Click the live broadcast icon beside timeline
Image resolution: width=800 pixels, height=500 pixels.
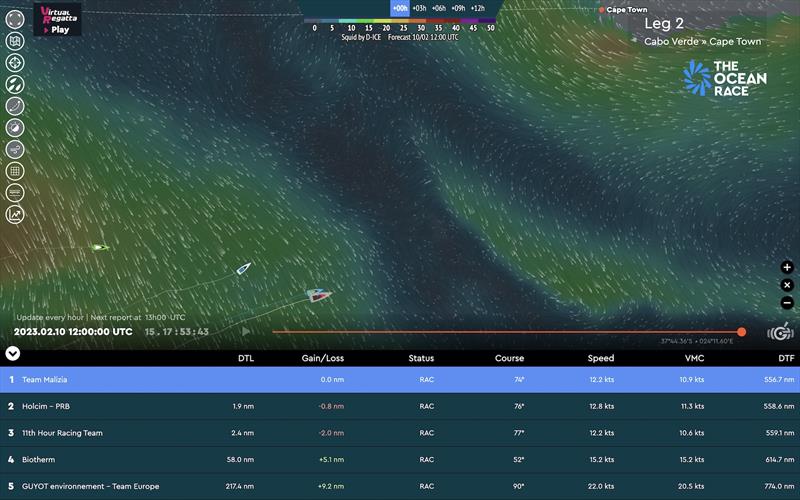click(780, 333)
